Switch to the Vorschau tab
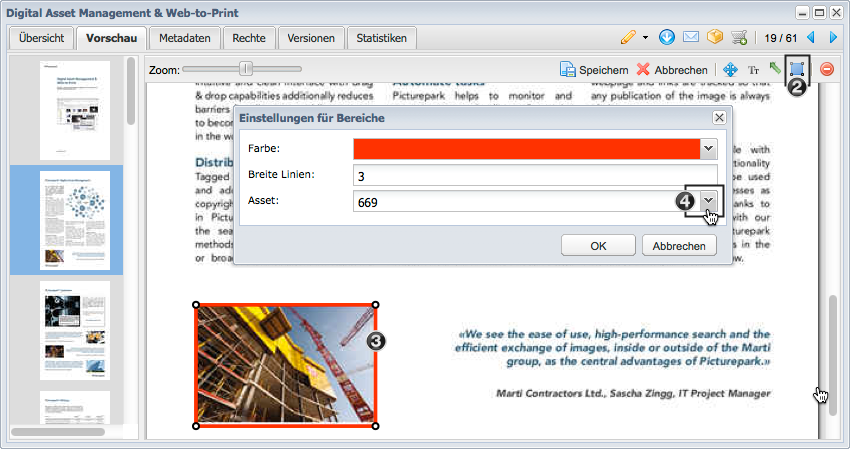Image resolution: width=850 pixels, height=449 pixels. 111,38
